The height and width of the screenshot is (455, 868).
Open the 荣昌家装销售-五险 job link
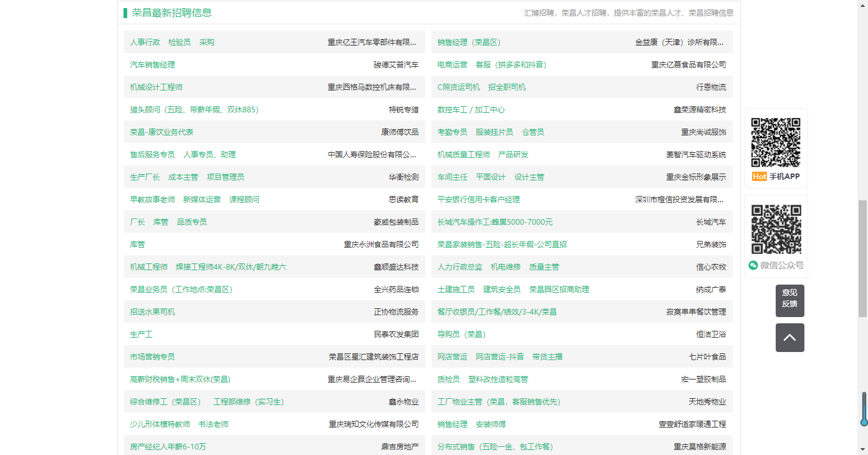(502, 245)
